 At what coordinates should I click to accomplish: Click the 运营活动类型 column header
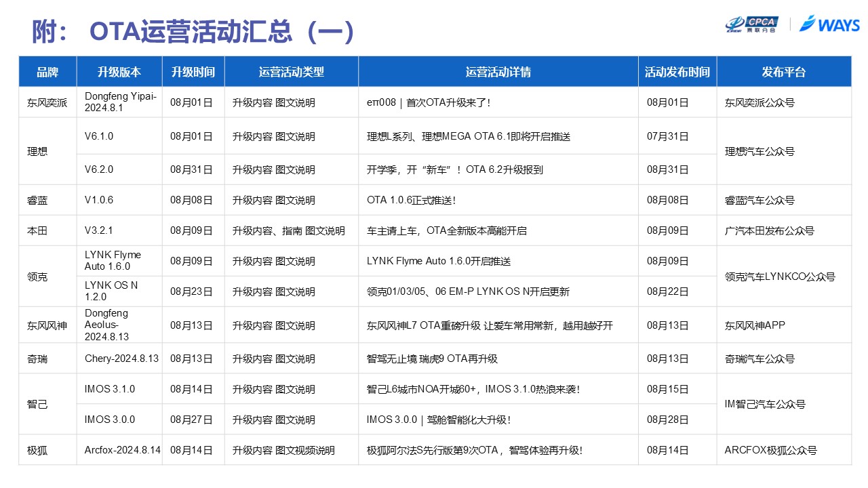292,72
